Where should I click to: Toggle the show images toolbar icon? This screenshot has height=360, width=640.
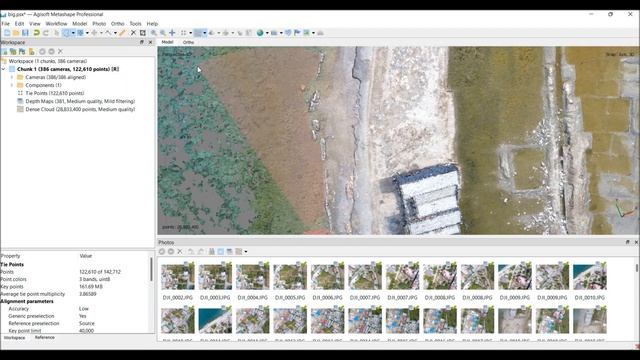[306, 33]
